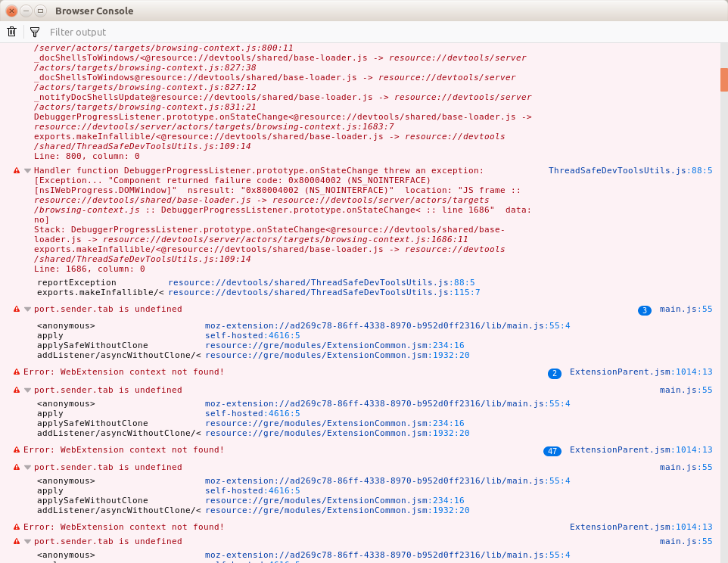This screenshot has height=563, width=728.
Task: Click inside the 'Filter output' search field
Action: [151, 32]
